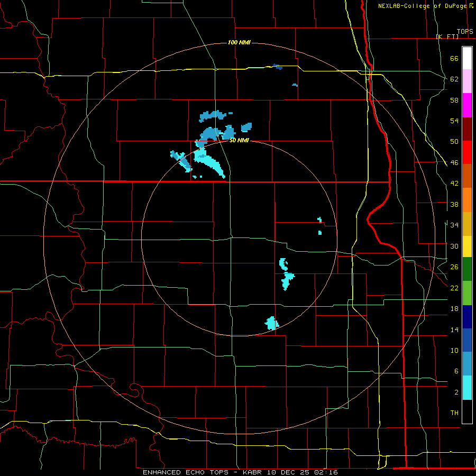476x476 pixels.
Task: Click the K FT units label
Action: pyautogui.click(x=447, y=36)
